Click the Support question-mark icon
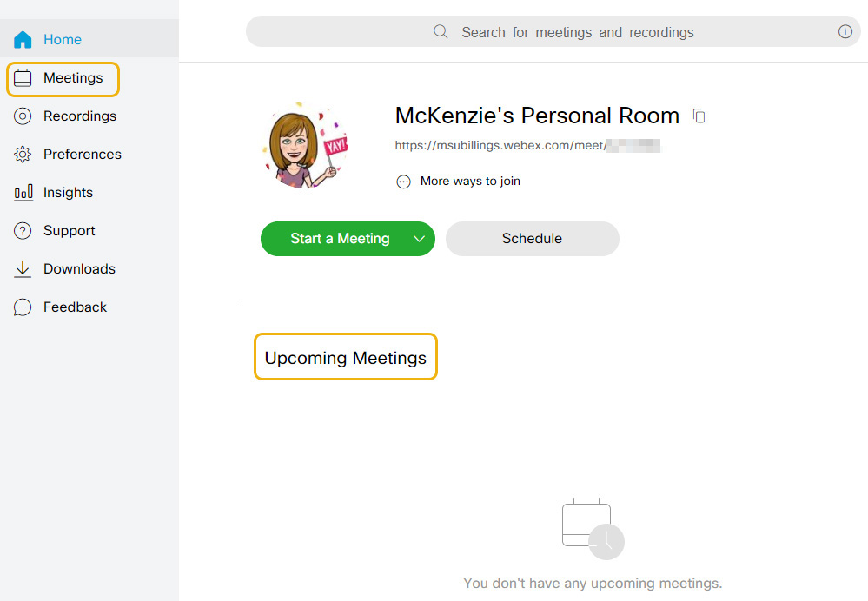This screenshot has height=601, width=868. pos(22,230)
